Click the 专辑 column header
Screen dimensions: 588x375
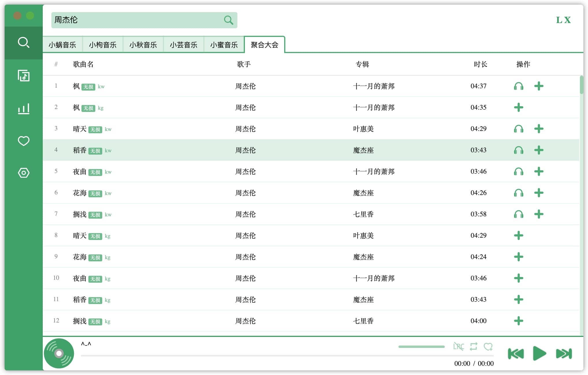click(362, 64)
